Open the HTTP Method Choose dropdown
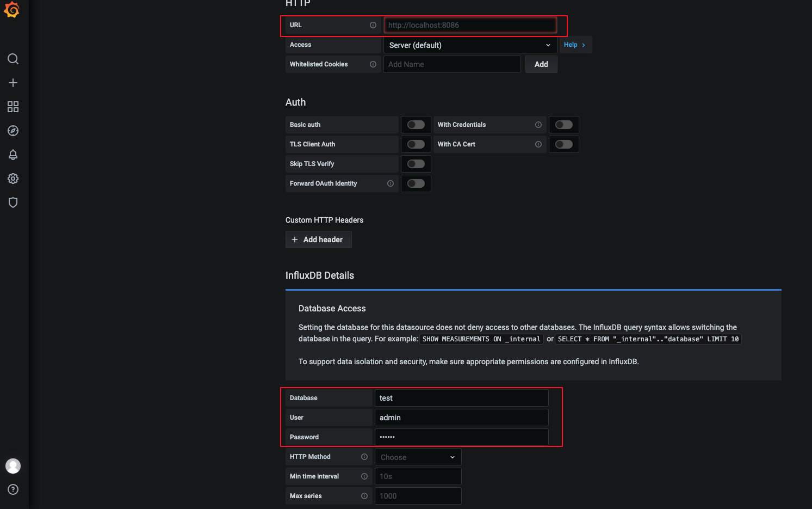This screenshot has width=812, height=509. click(418, 457)
